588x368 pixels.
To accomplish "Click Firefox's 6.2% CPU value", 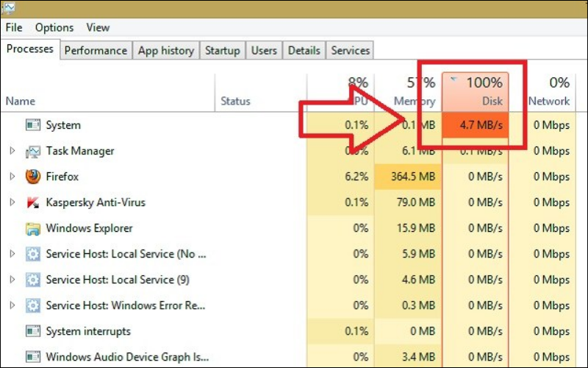I will [x=356, y=177].
